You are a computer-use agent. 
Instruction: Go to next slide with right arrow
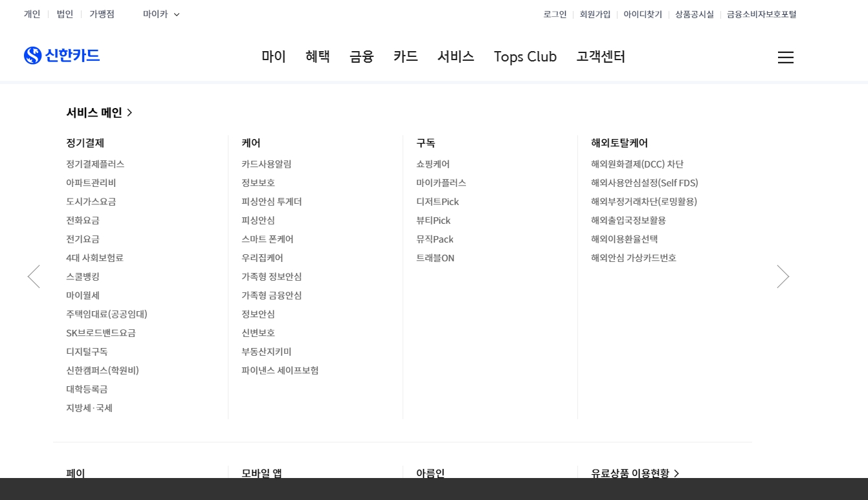(783, 277)
